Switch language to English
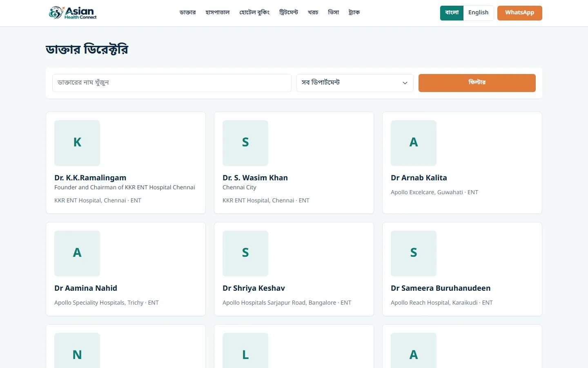588x368 pixels. (479, 13)
